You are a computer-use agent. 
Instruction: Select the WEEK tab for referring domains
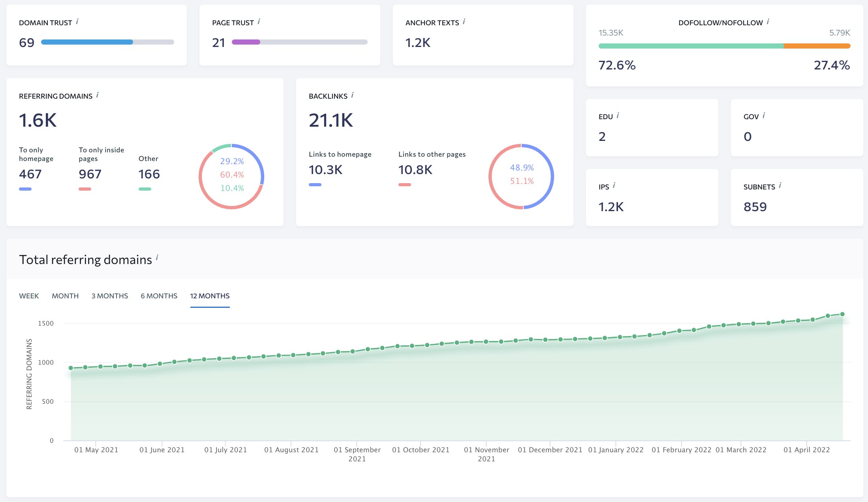click(x=29, y=295)
